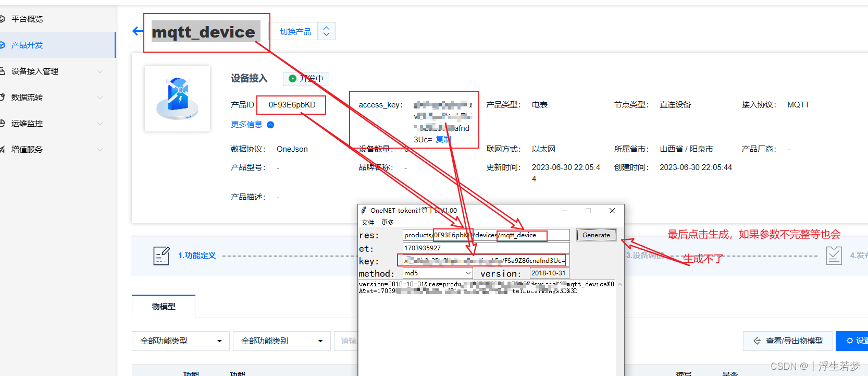
Task: Open the 全部功能类别 dropdown
Action: tap(281, 341)
